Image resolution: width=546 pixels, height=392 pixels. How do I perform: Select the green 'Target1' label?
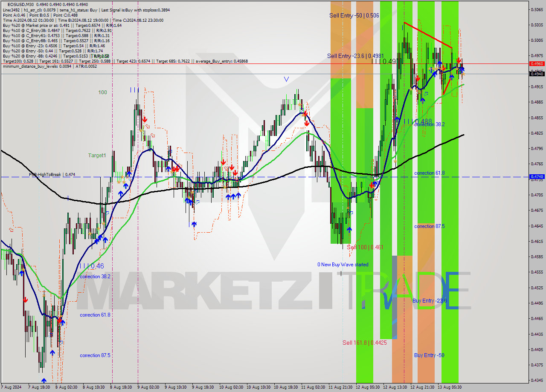click(97, 156)
